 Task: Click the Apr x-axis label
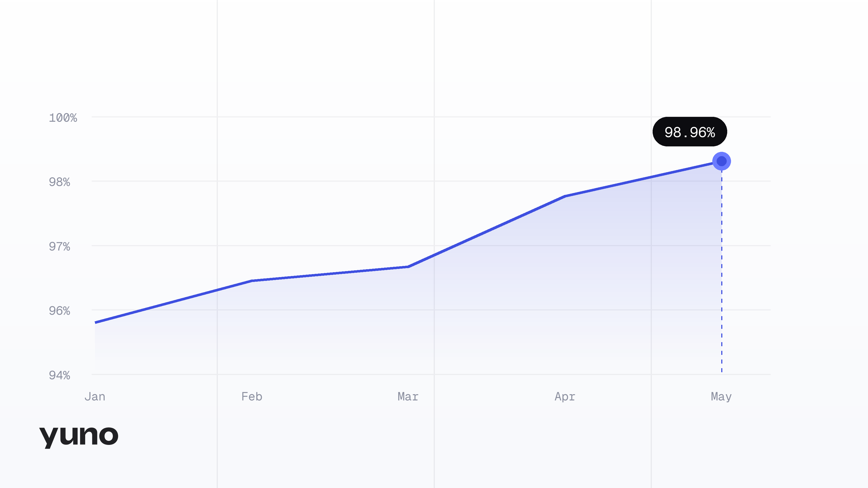(x=565, y=397)
